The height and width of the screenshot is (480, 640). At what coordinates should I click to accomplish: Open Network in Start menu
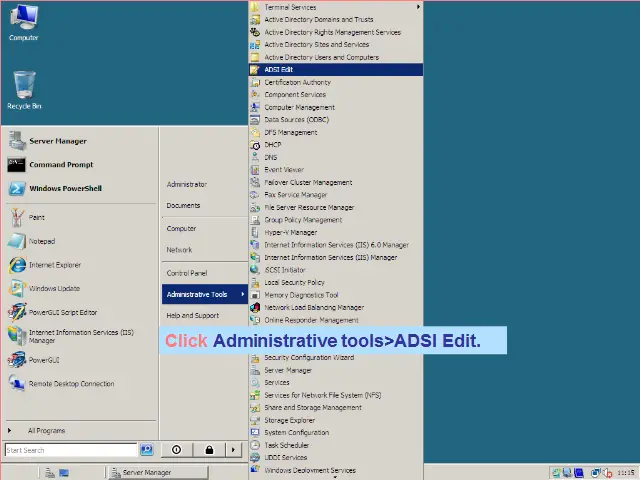click(x=179, y=250)
